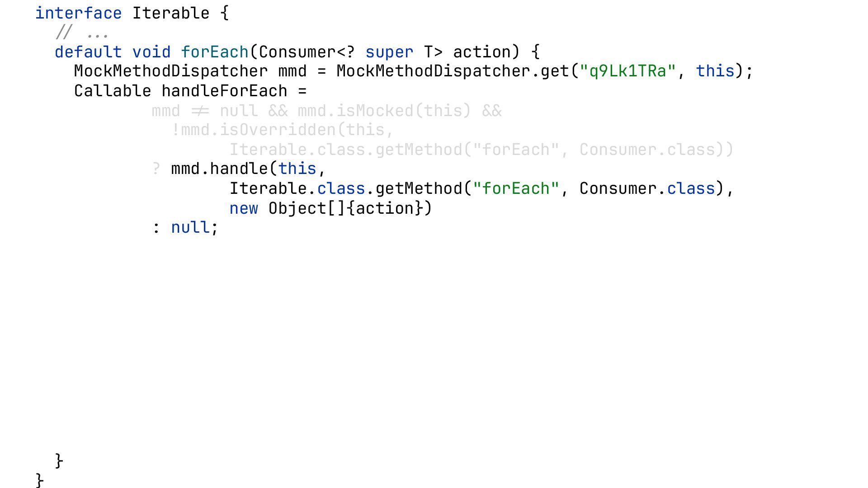868x488 pixels.
Task: Click the Callable type name
Action: (113, 91)
